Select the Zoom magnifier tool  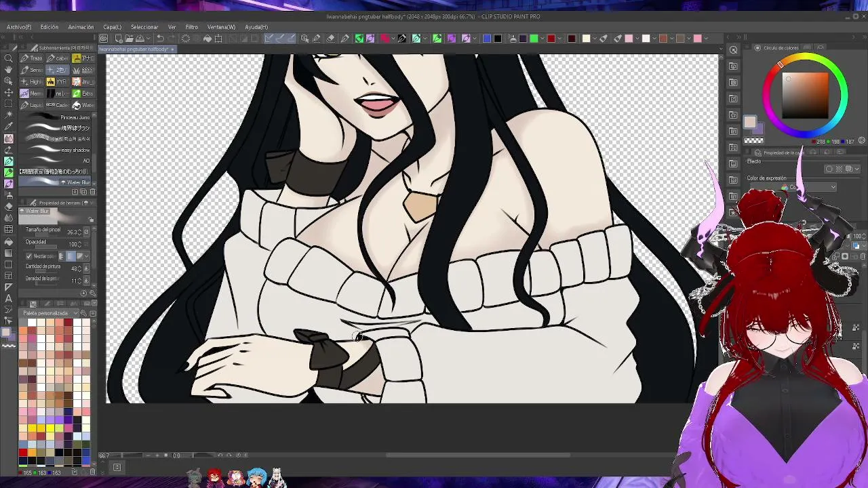coord(9,58)
